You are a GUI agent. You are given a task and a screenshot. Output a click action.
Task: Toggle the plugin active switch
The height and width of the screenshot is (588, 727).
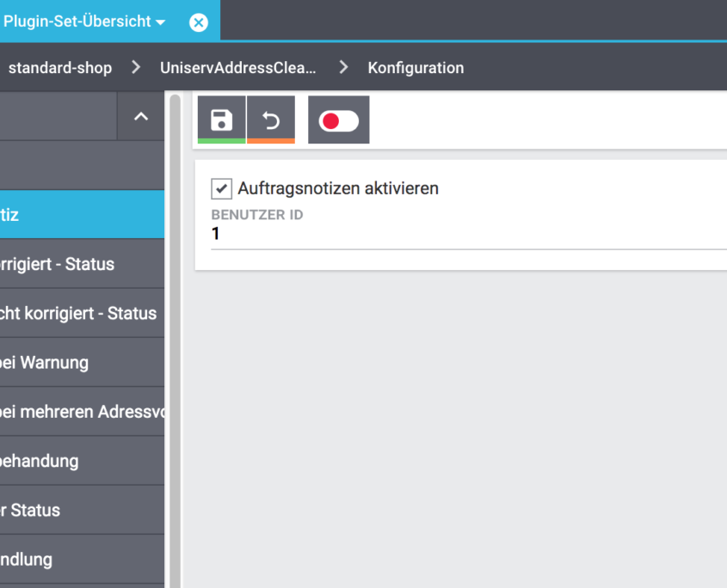coord(339,121)
